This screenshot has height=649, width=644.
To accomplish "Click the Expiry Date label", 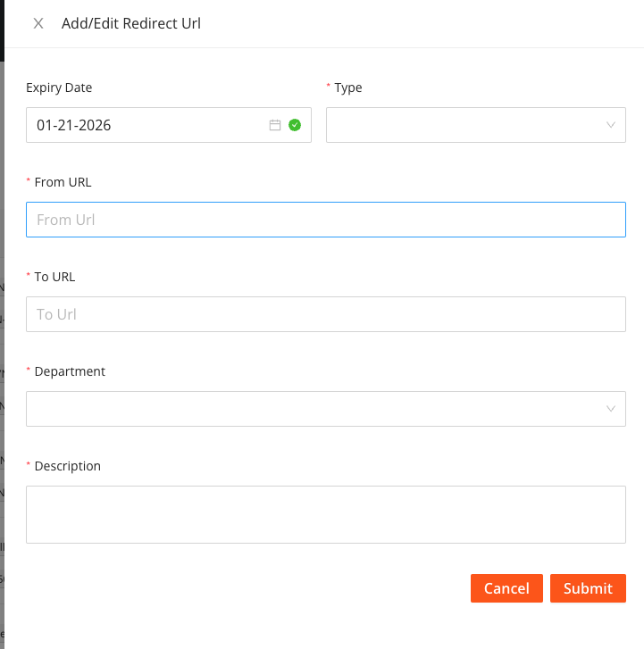I will pos(59,87).
